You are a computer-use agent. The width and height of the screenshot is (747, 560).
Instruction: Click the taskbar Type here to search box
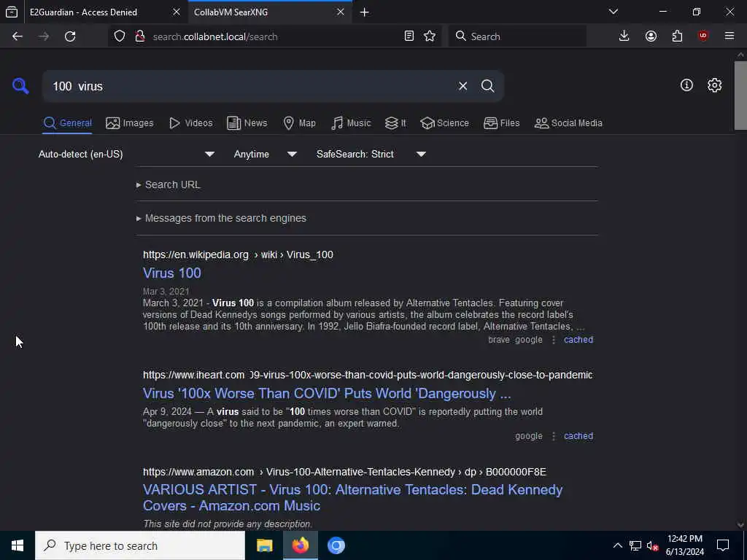tap(140, 545)
